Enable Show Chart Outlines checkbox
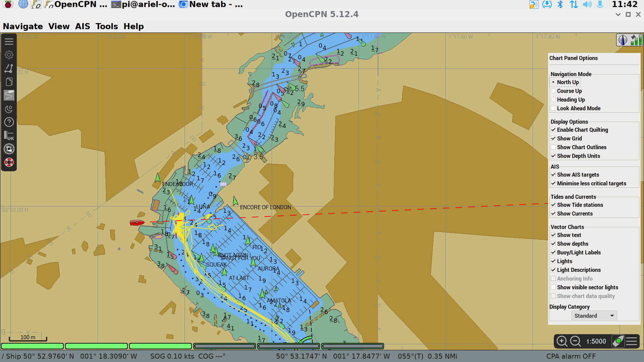This screenshot has height=362, width=644. click(x=553, y=147)
